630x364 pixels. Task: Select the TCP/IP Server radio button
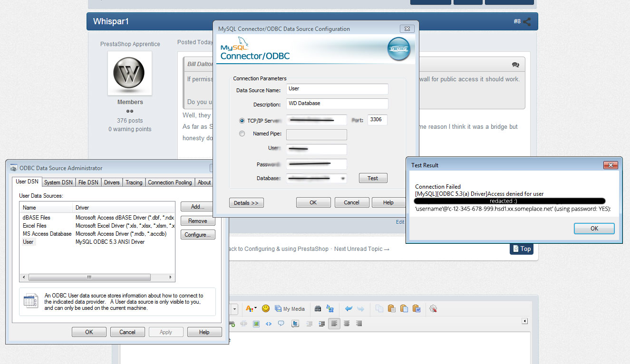tap(242, 121)
